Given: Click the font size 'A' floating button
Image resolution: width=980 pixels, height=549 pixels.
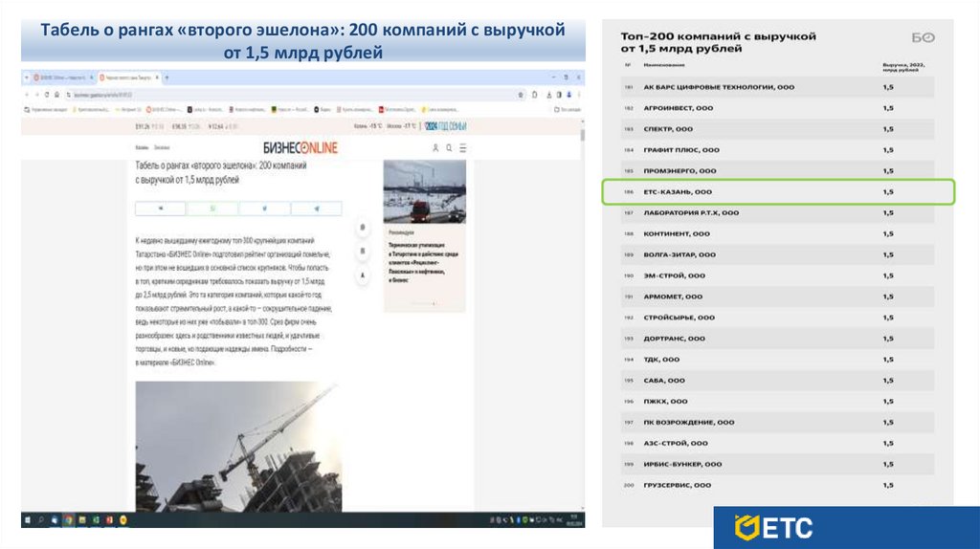Looking at the screenshot, I should click(x=363, y=275).
